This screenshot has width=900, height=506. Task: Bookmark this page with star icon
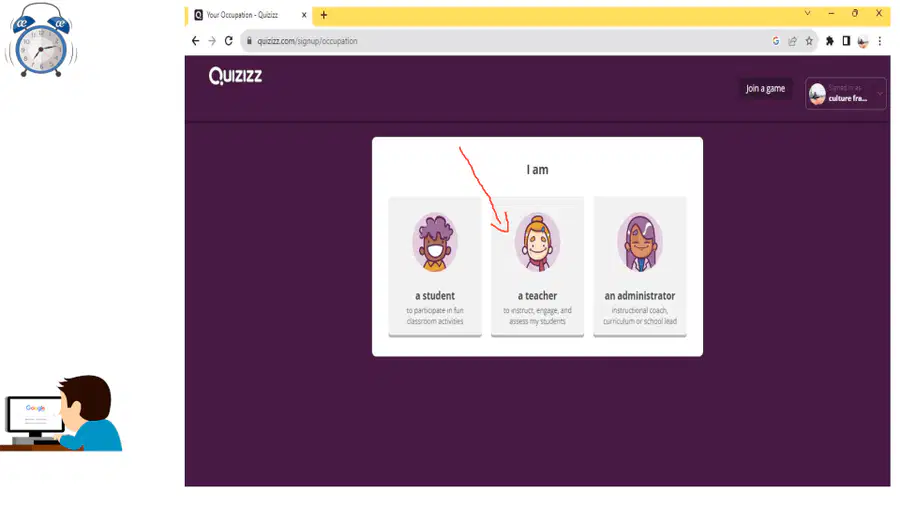tap(809, 41)
